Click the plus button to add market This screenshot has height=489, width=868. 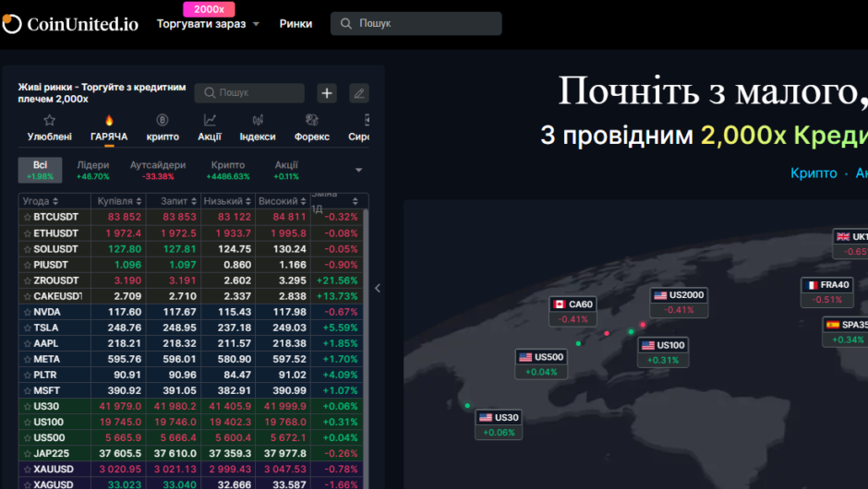(x=327, y=93)
